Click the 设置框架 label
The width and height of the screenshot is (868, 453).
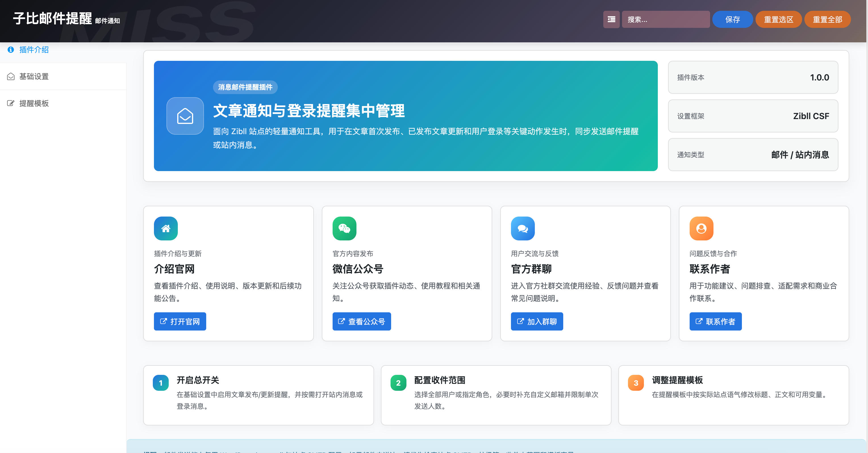[691, 116]
